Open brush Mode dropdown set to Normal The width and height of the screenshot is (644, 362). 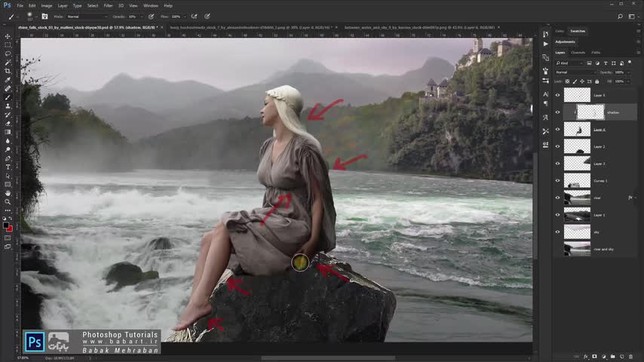pyautogui.click(x=87, y=17)
